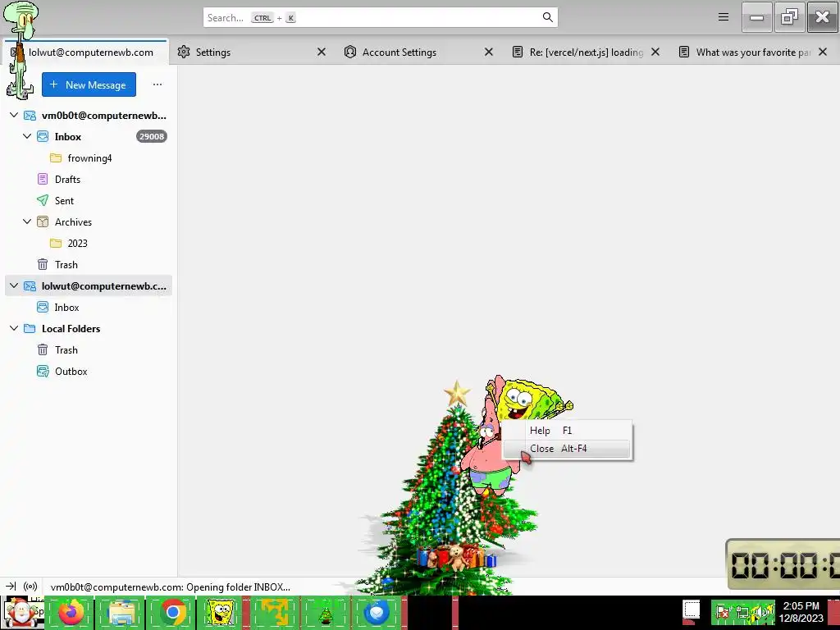
Task: Collapse the Local Folders chevron
Action: click(x=15, y=328)
